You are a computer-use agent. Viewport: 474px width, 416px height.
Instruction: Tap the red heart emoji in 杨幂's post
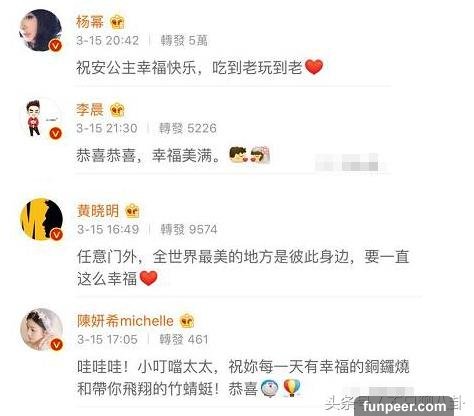pyautogui.click(x=314, y=67)
